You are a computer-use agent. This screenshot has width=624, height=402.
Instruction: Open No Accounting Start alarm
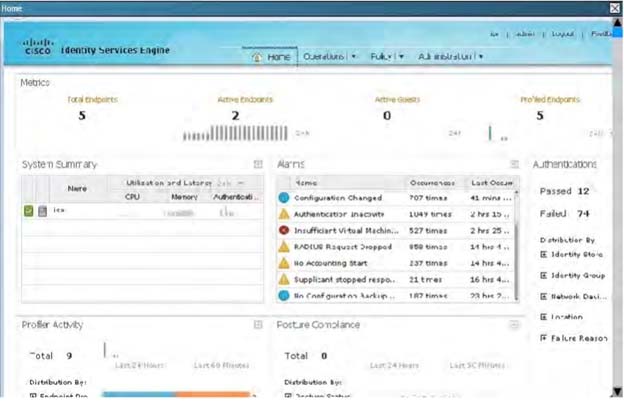click(x=330, y=263)
